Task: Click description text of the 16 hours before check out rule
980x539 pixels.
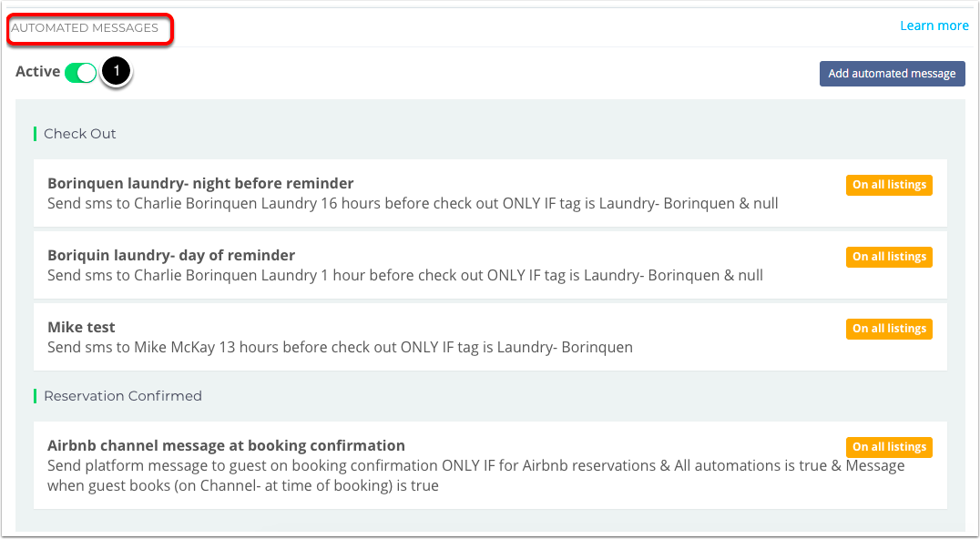Action: pyautogui.click(x=413, y=204)
